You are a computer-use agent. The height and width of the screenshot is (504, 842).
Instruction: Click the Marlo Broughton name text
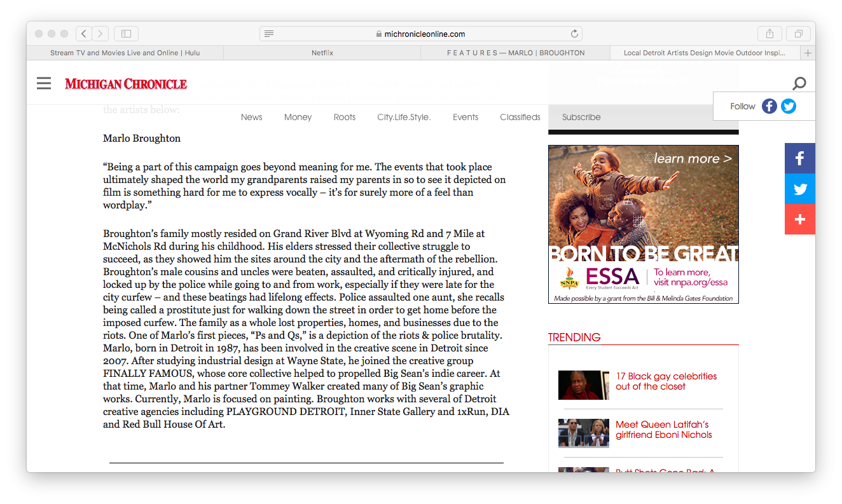[142, 138]
